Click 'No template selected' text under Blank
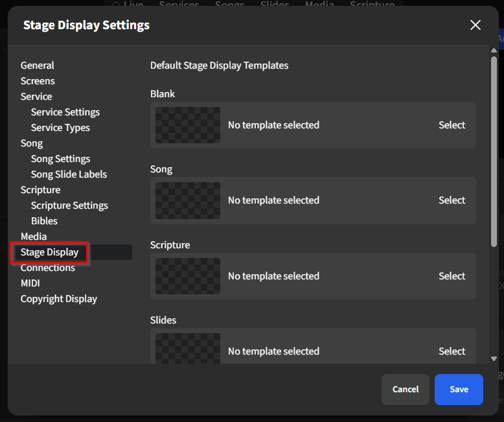The width and height of the screenshot is (504, 422). 273,125
